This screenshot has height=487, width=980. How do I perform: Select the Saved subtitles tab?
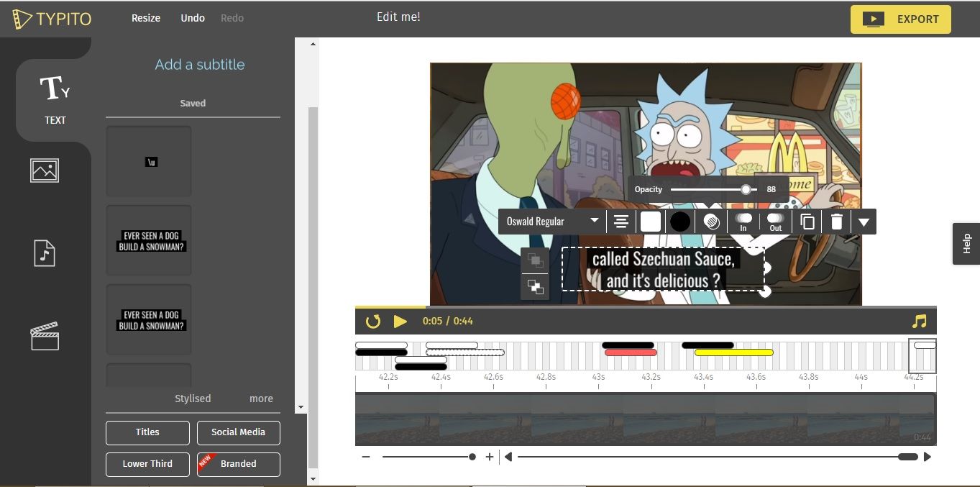tap(193, 103)
